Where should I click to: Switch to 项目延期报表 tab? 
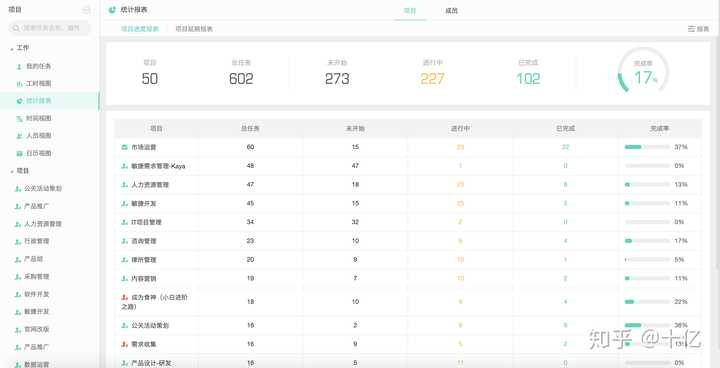[x=194, y=28]
